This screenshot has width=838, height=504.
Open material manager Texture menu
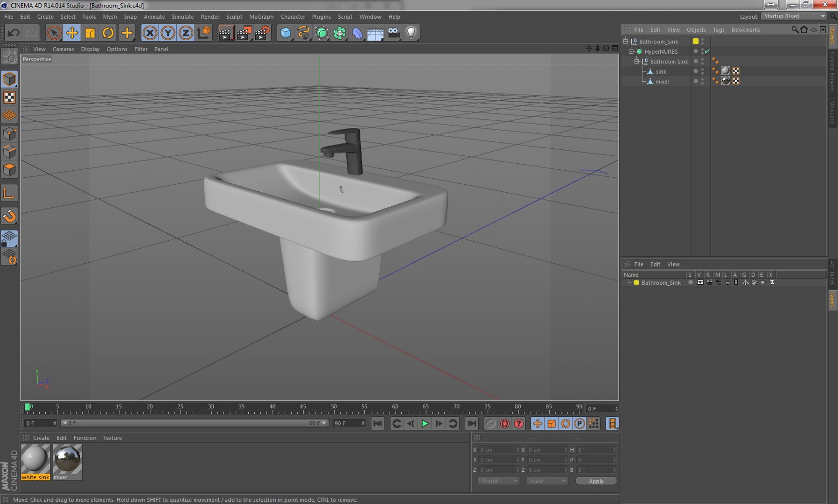[x=112, y=438]
